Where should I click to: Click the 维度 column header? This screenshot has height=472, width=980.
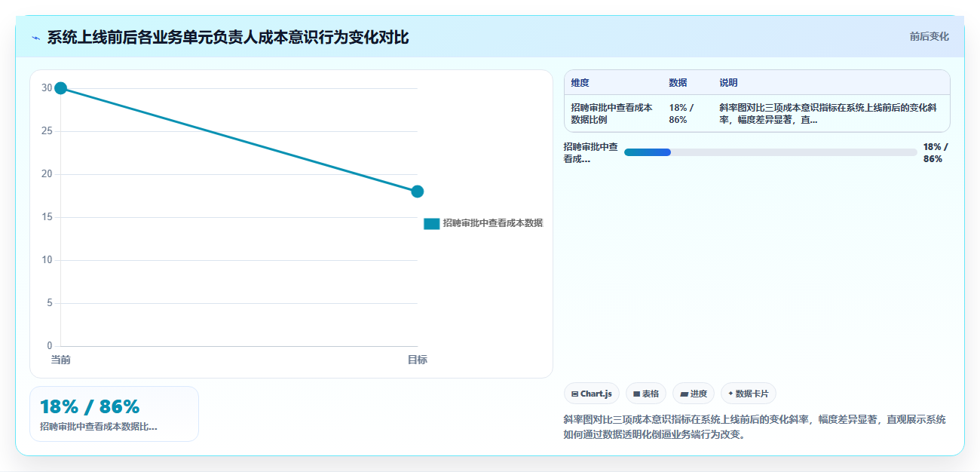(580, 82)
